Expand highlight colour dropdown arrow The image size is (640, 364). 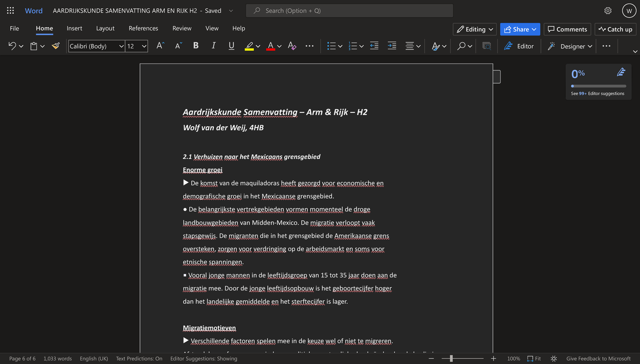click(x=258, y=47)
